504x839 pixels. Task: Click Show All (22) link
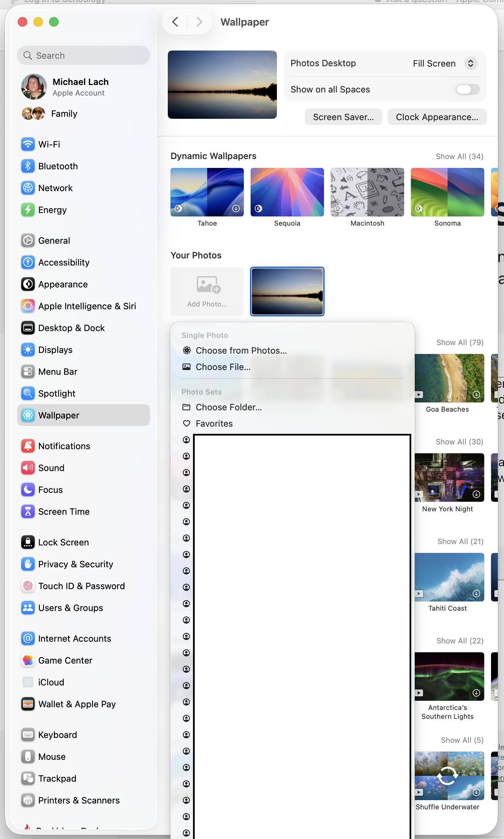[x=460, y=641]
